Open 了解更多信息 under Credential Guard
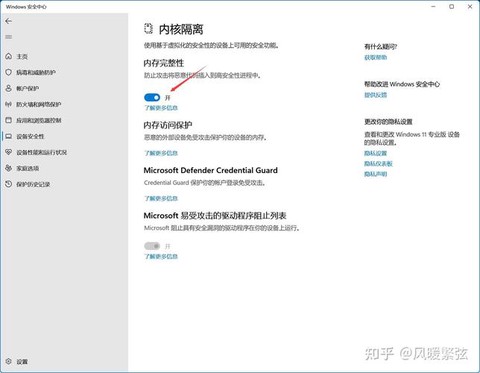The image size is (480, 373). [x=161, y=198]
